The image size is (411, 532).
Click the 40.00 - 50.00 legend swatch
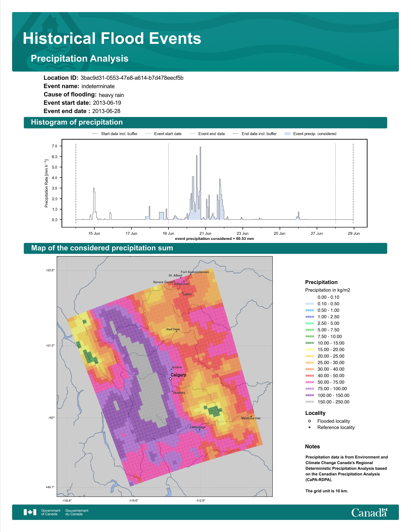point(310,376)
